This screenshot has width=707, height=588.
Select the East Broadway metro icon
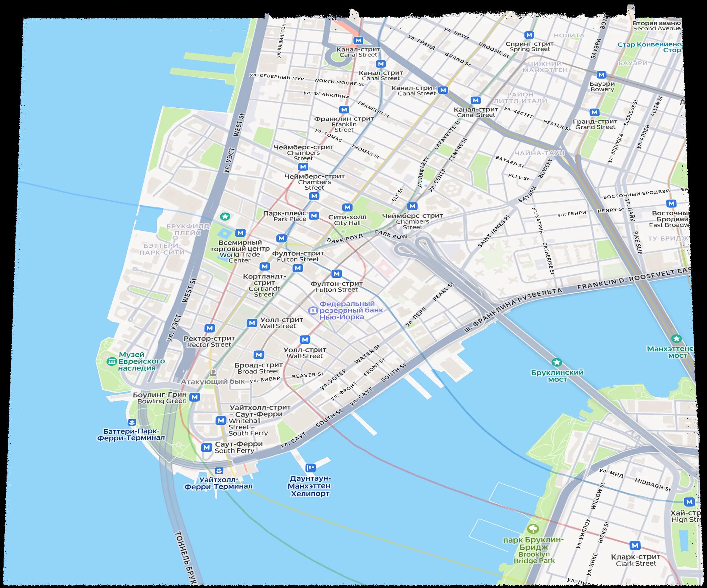pyautogui.click(x=671, y=204)
